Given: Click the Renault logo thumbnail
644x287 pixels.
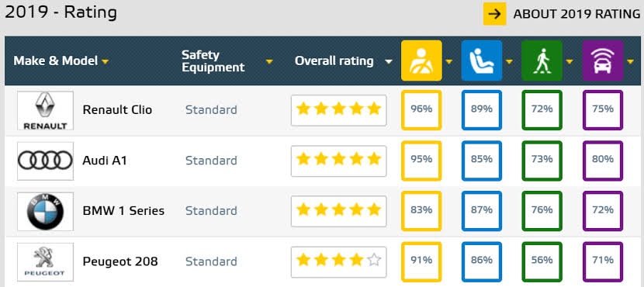Looking at the screenshot, I should [x=45, y=110].
